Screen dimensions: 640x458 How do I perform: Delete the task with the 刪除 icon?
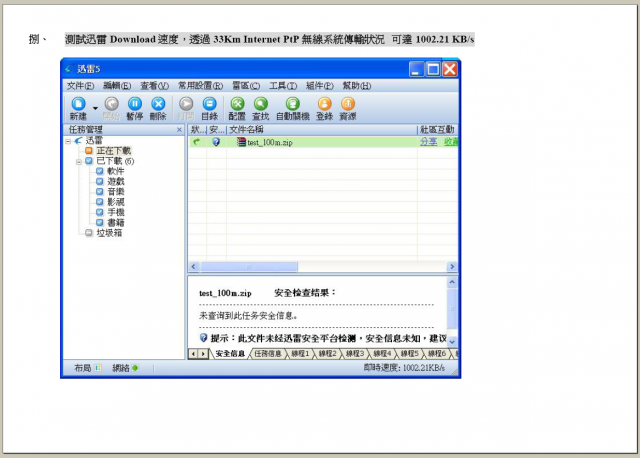coord(158,109)
